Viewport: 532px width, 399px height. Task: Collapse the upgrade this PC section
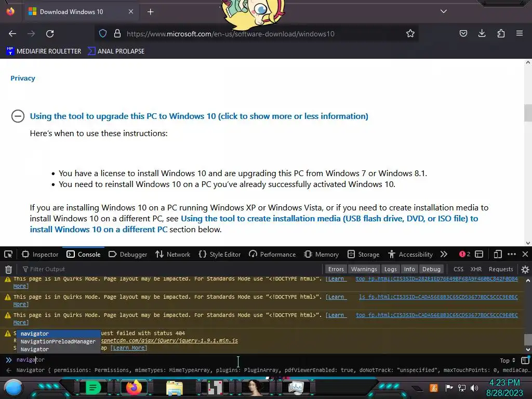point(18,116)
